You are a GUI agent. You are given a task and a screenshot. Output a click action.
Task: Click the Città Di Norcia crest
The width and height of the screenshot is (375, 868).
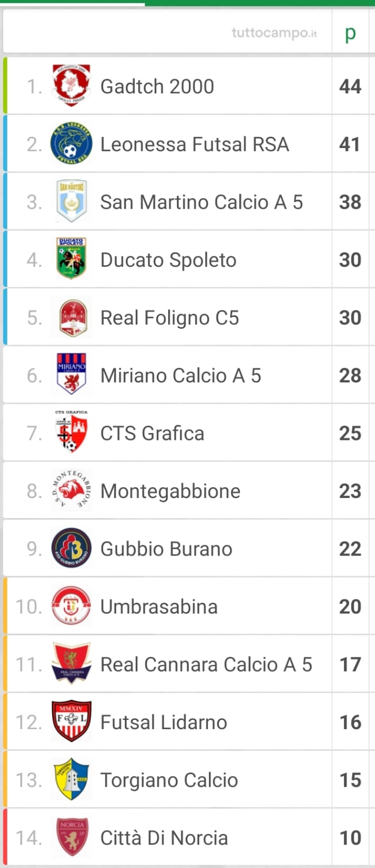click(x=71, y=837)
